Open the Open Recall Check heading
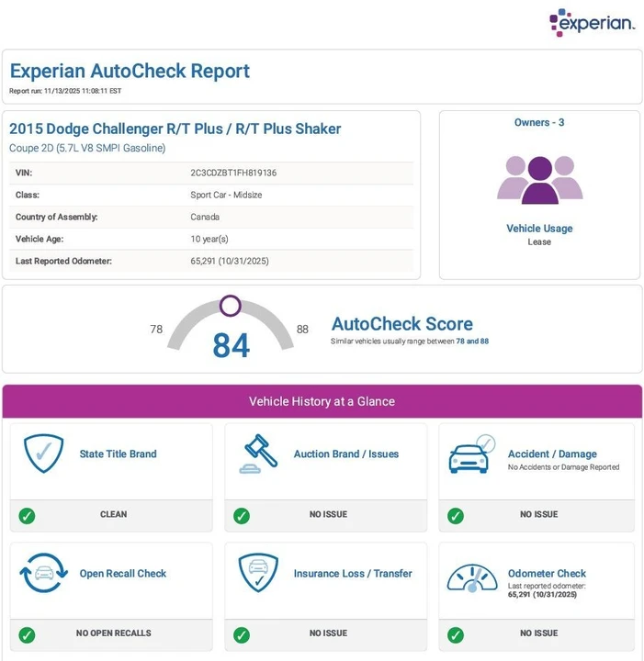This screenshot has height=661, width=644. coord(123,573)
